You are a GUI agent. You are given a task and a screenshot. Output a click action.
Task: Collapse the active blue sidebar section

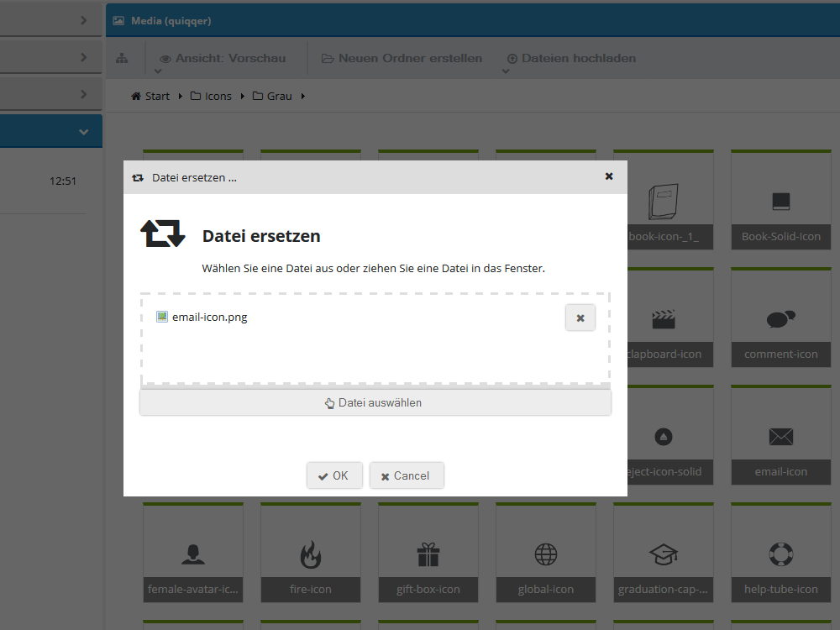coord(83,132)
